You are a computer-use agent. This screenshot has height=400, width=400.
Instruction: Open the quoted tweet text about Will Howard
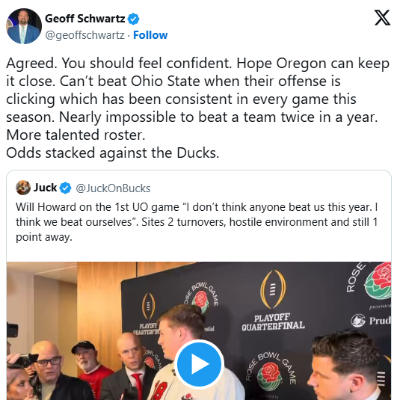[197, 222]
